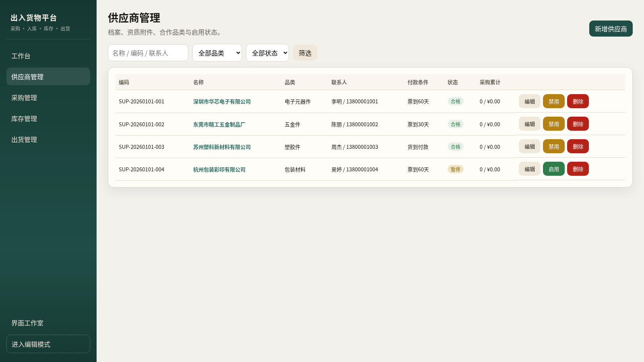Open supplier link 东莞市精工五金制品厂
This screenshot has height=362, width=644.
[219, 125]
